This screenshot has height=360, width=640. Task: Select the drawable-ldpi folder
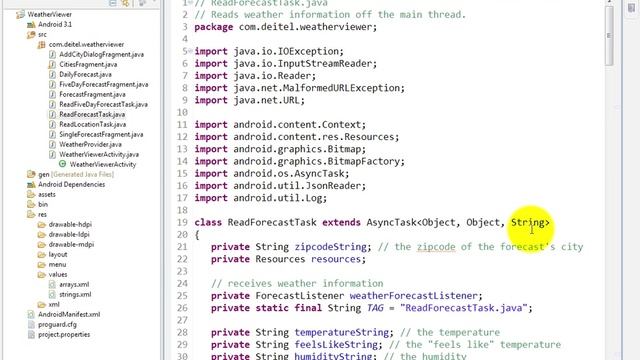pos(69,234)
